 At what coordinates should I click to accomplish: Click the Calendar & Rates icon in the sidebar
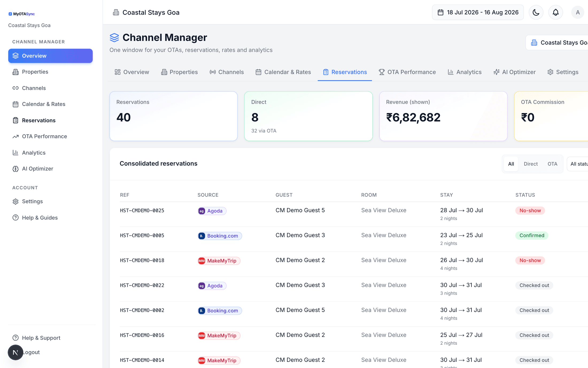tap(16, 104)
